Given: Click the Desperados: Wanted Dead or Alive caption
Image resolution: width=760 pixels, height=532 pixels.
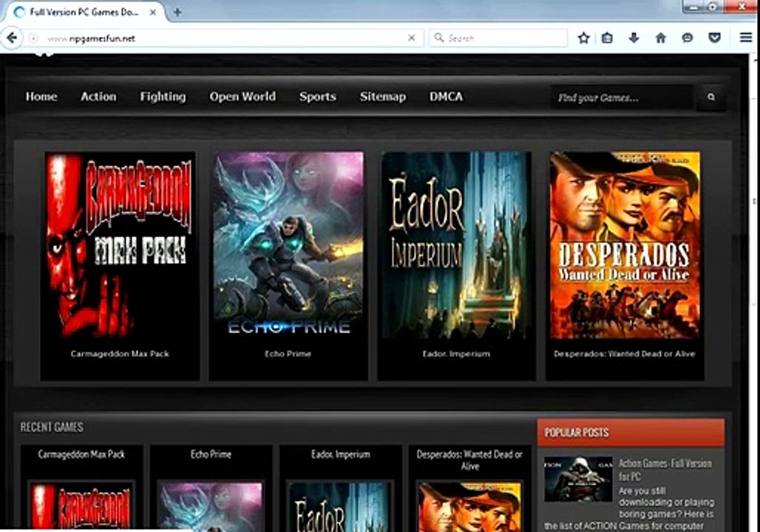Looking at the screenshot, I should [x=624, y=354].
